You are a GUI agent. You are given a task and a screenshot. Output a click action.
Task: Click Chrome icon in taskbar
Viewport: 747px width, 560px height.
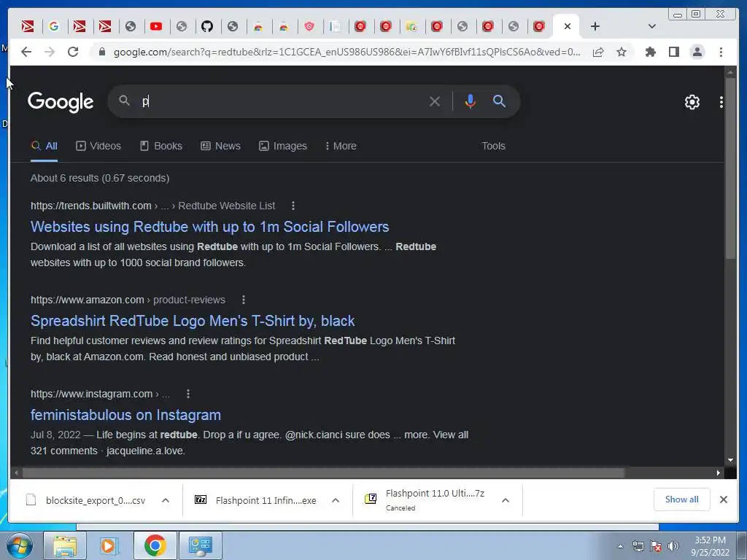155,545
